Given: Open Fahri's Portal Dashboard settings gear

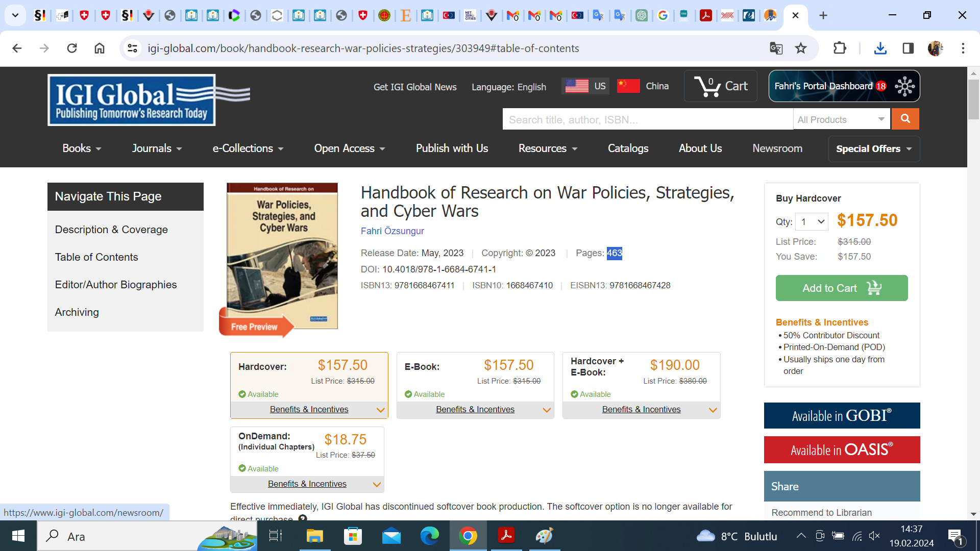Looking at the screenshot, I should (x=905, y=86).
